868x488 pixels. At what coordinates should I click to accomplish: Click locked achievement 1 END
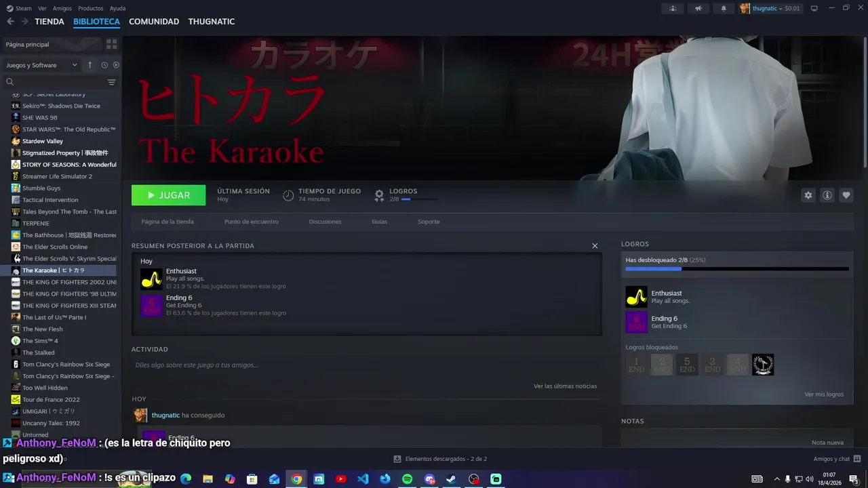click(636, 365)
